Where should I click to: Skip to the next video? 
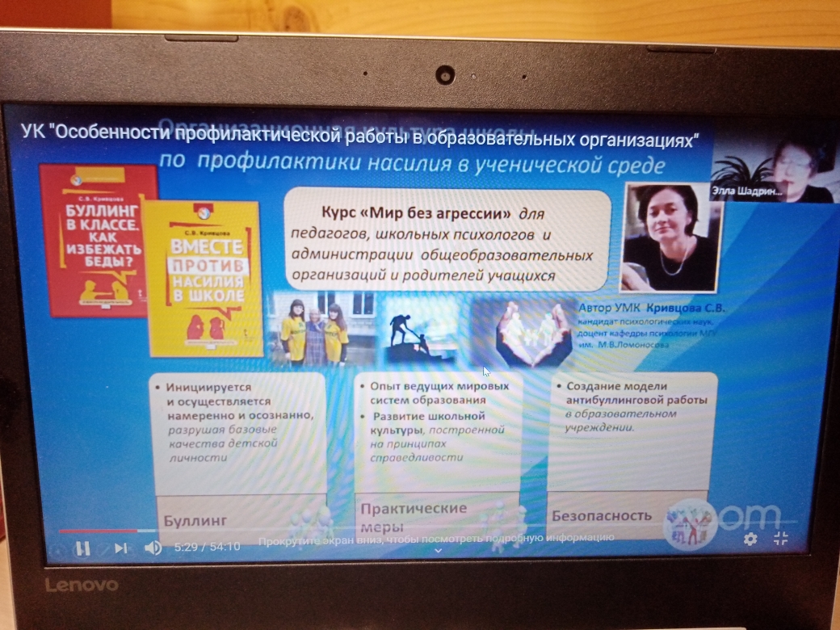120,548
